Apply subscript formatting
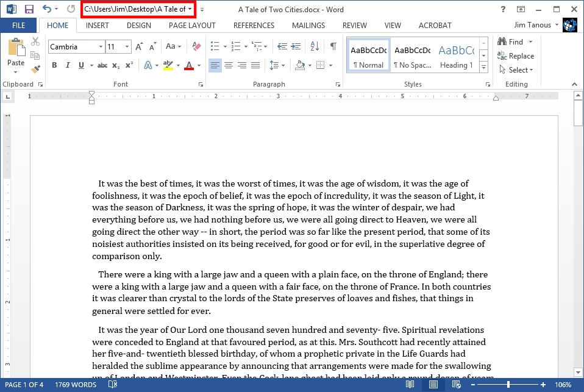Screen dimensions: 584x392 (116, 66)
